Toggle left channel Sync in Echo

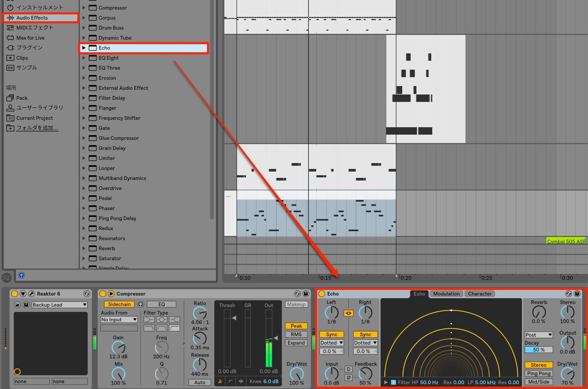(331, 334)
